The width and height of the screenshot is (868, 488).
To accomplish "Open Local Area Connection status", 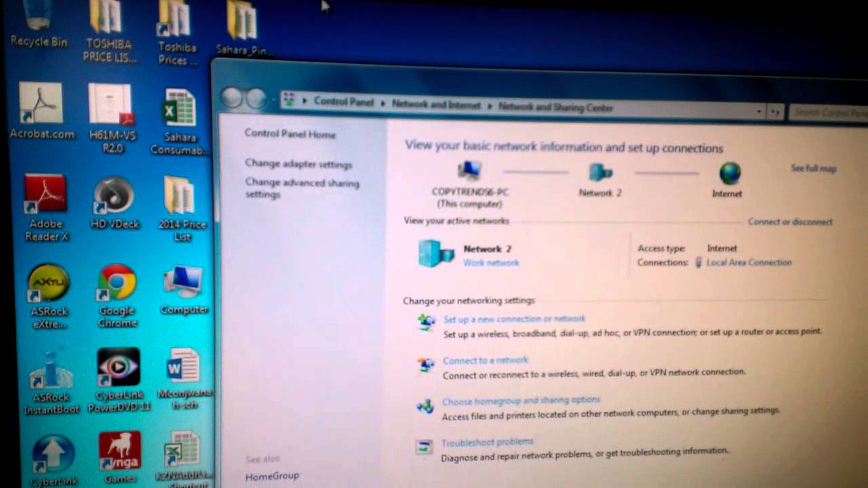I will [x=749, y=262].
